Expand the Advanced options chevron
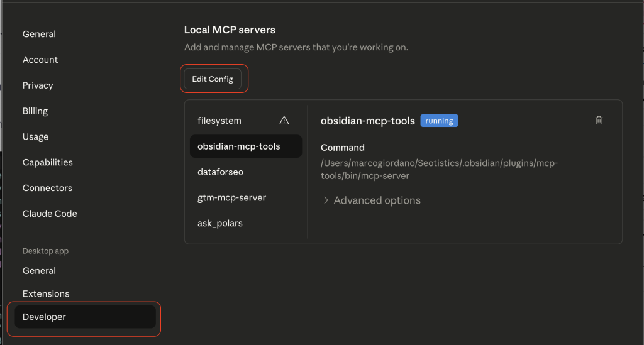644x345 pixels. pos(326,200)
